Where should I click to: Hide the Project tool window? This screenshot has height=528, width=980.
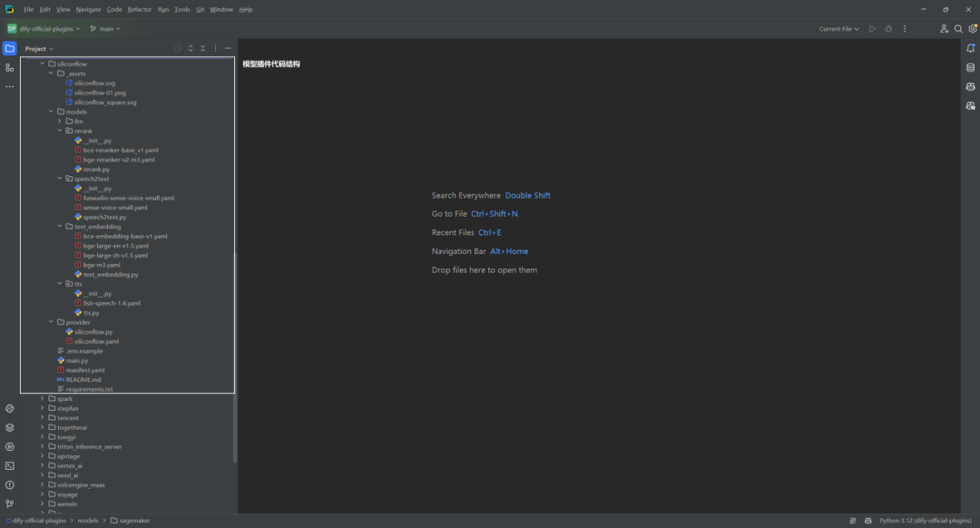[228, 48]
